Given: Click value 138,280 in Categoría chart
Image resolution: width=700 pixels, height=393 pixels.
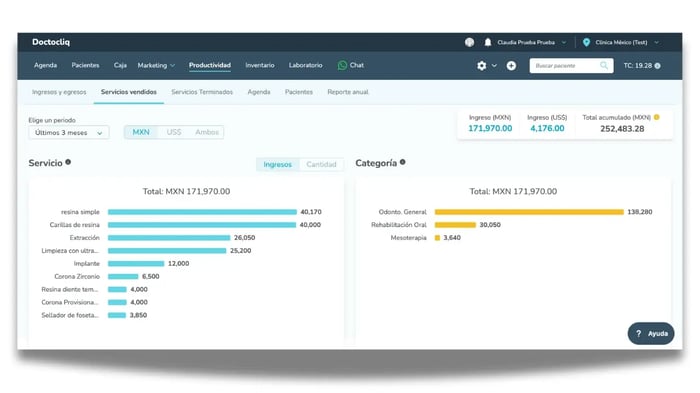Looking at the screenshot, I should click(x=640, y=212).
